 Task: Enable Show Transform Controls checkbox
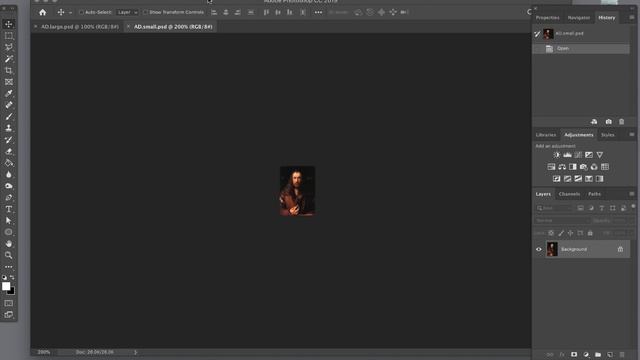coord(145,12)
